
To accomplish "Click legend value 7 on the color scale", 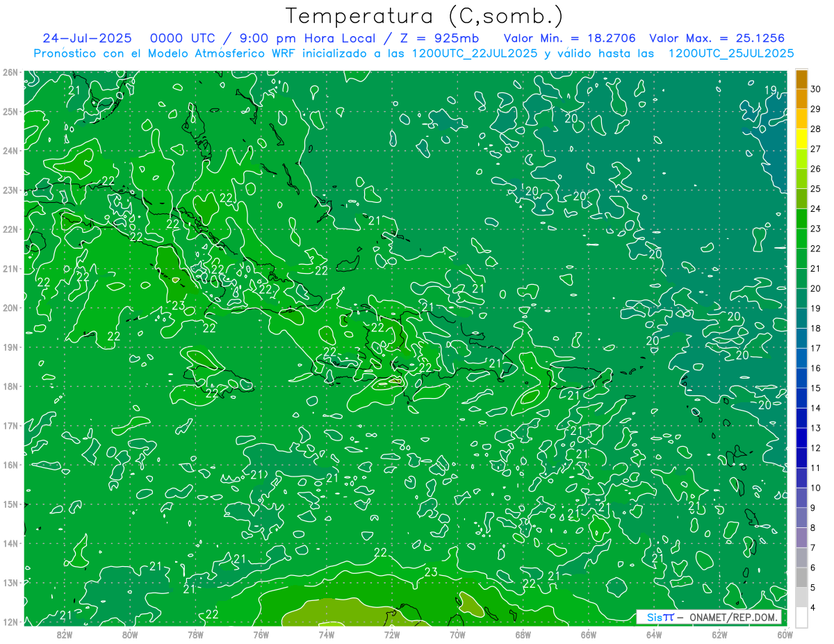I will coord(813,547).
